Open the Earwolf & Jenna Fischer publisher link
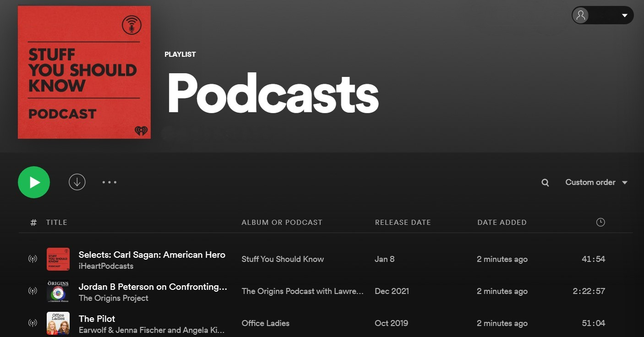This screenshot has width=644, height=337. click(152, 330)
